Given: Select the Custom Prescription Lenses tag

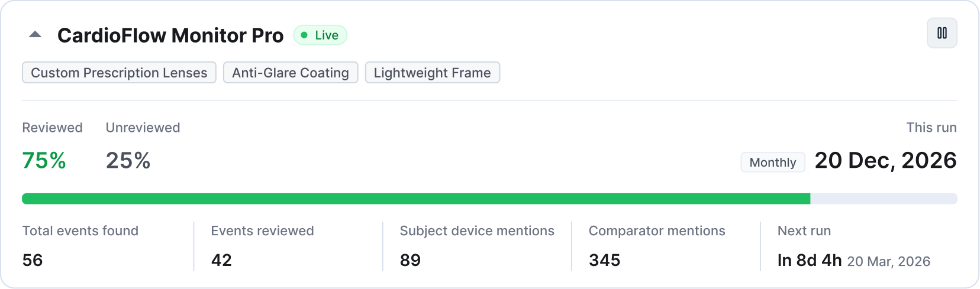Looking at the screenshot, I should (x=119, y=73).
